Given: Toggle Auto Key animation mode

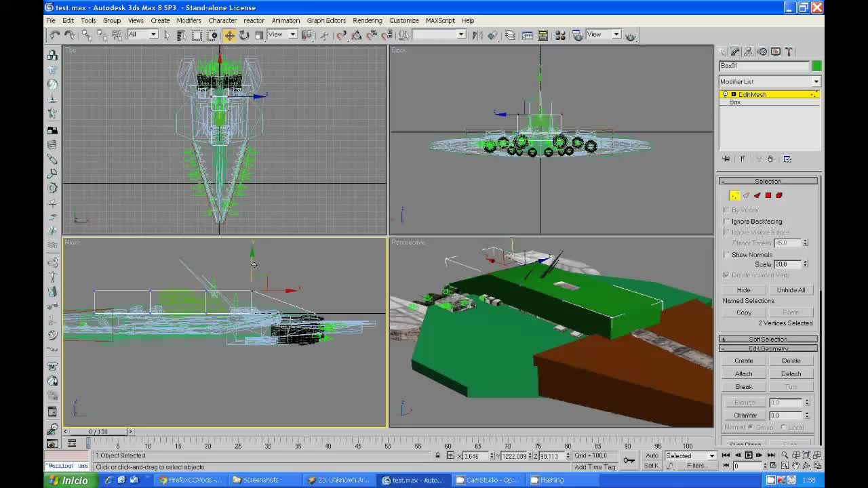Looking at the screenshot, I should [x=652, y=455].
